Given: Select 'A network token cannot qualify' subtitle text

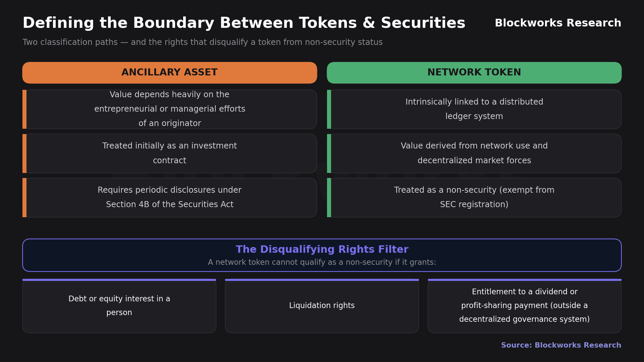Looking at the screenshot, I should [322, 262].
